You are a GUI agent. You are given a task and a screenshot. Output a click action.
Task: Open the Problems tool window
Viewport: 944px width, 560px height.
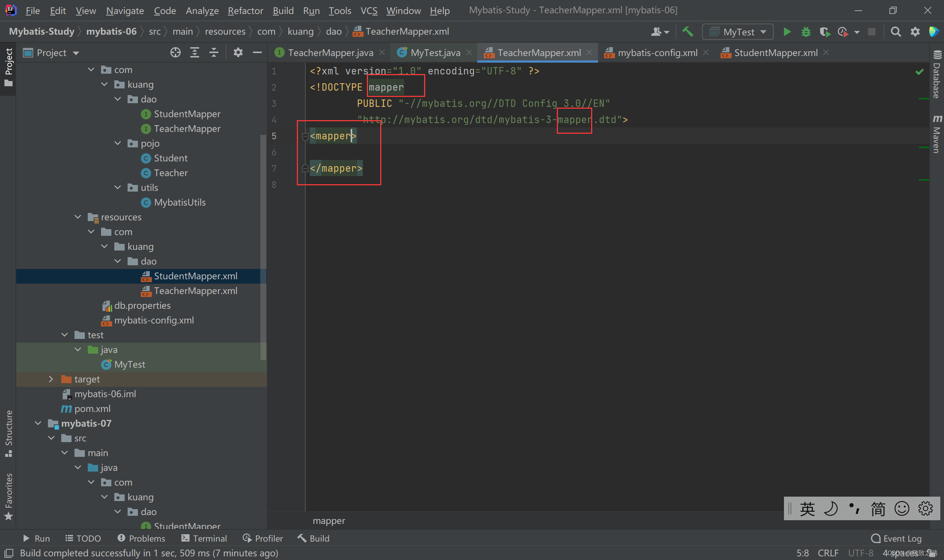(141, 538)
